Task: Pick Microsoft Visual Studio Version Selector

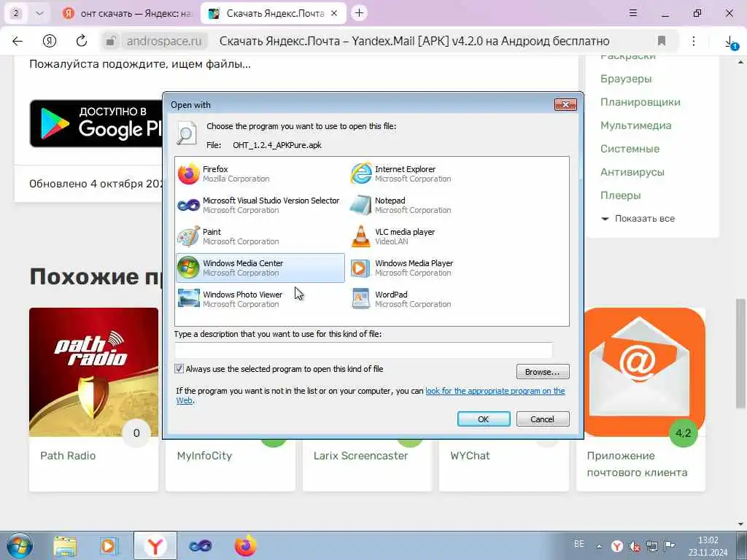Action: coord(260,205)
